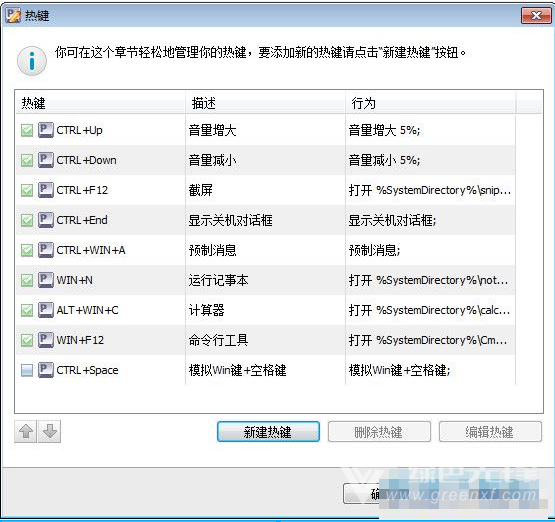Image resolution: width=555 pixels, height=522 pixels.
Task: Click the 新建热键 button
Action: (x=268, y=431)
